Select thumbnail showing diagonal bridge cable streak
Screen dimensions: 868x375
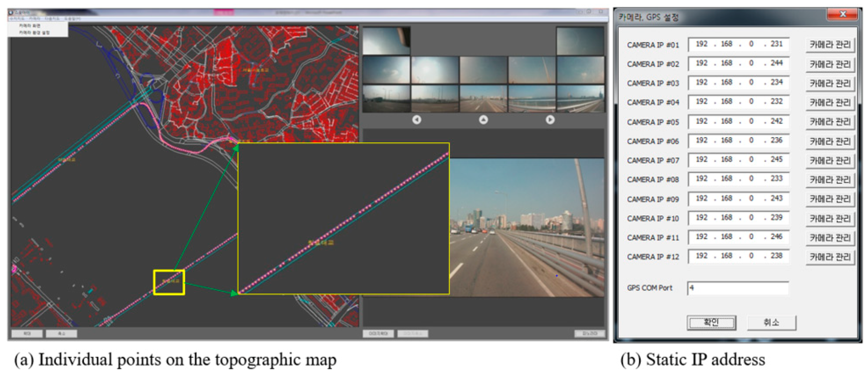532,70
